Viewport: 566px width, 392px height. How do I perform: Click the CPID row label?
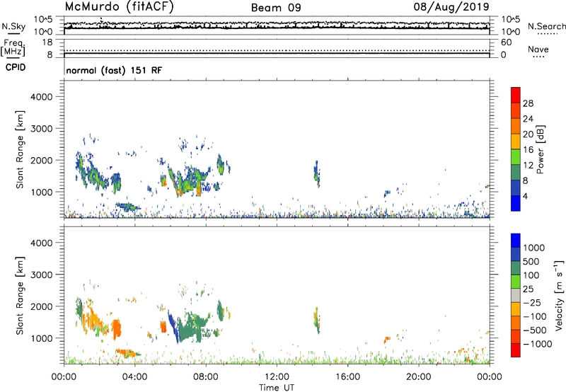point(16,67)
